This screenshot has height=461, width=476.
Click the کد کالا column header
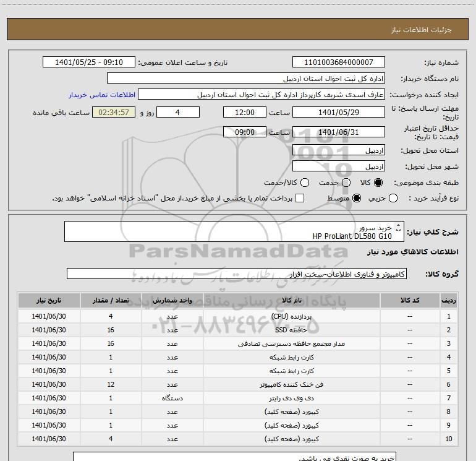tap(410, 300)
